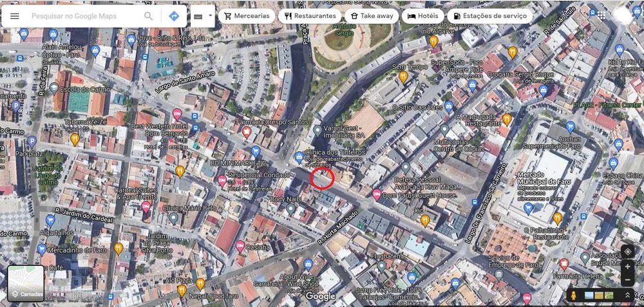Click the Largo Dr. Francisco Sá Carneiro label

[x=487, y=203]
